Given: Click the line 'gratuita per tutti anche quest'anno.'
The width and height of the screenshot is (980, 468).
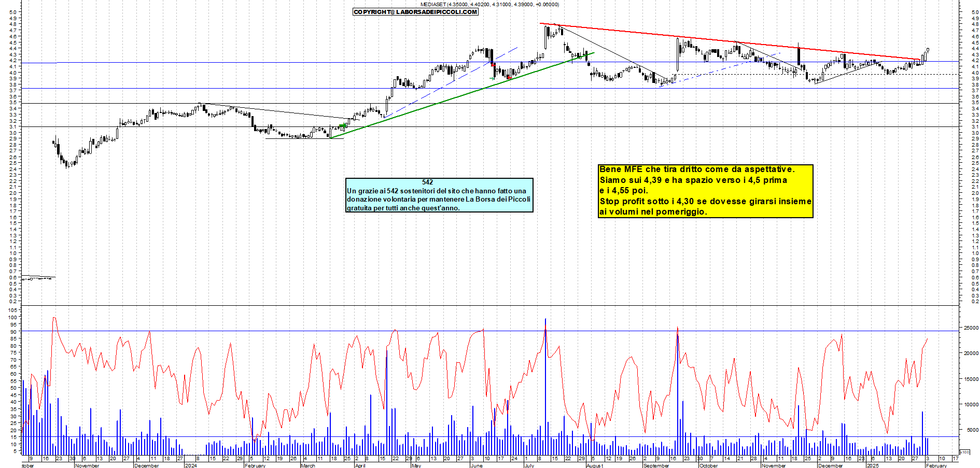Looking at the screenshot, I should 403,208.
